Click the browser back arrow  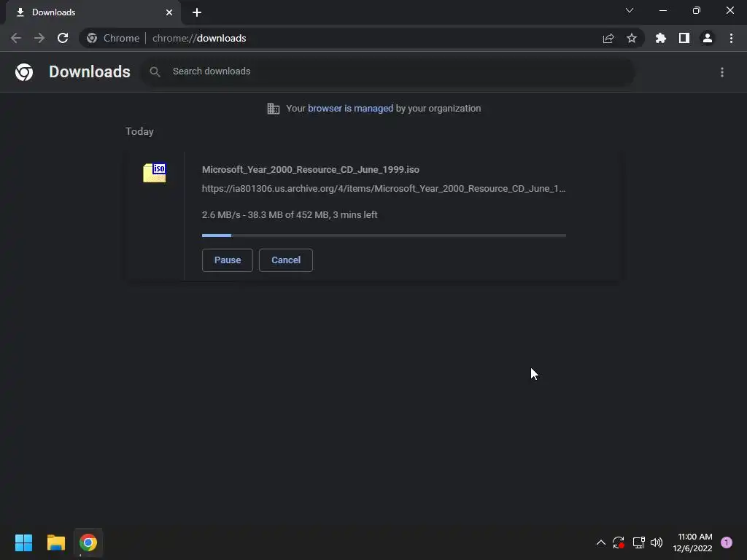pyautogui.click(x=16, y=38)
